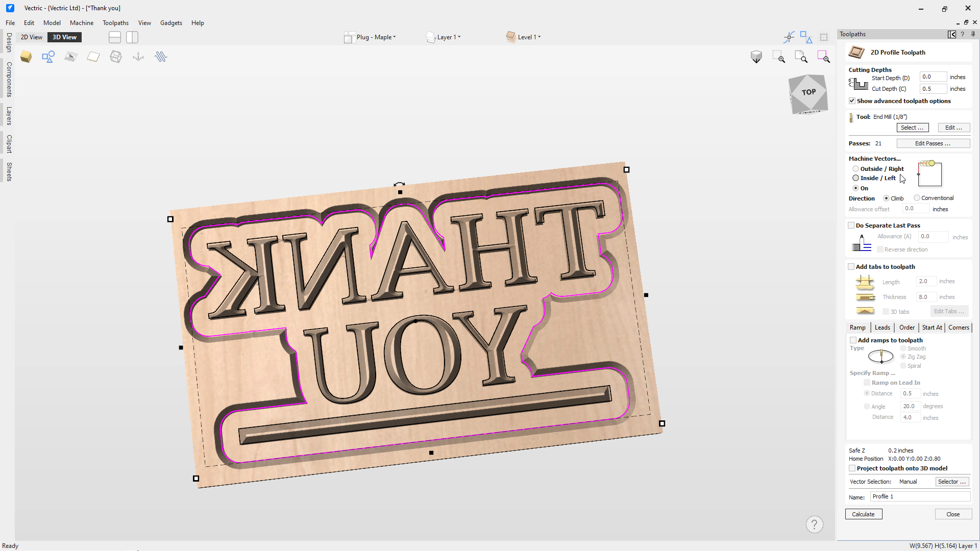
Task: Enable Add tabs to toolpath checkbox
Action: point(851,267)
